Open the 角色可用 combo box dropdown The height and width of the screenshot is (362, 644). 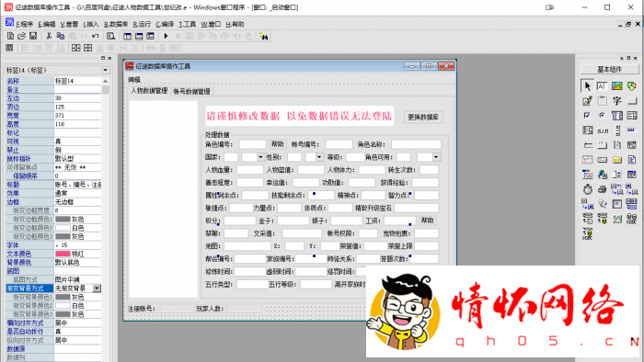[x=436, y=157]
